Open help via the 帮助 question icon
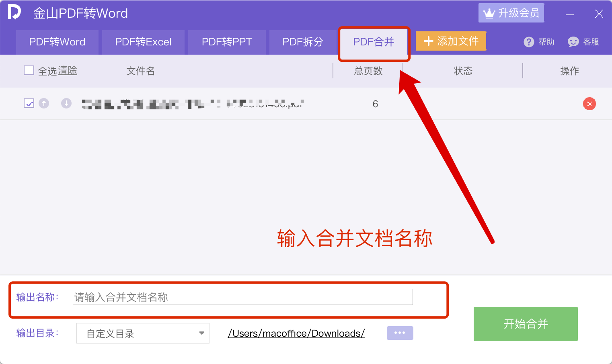Image resolution: width=612 pixels, height=364 pixels. coord(529,42)
